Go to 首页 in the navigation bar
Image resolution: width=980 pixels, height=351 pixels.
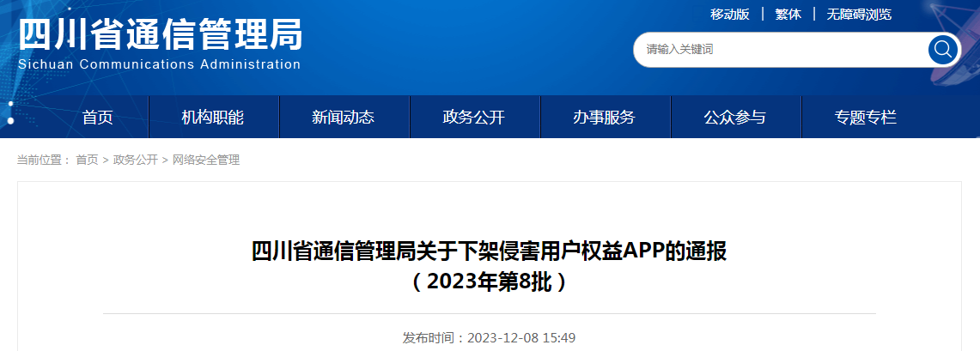98,117
